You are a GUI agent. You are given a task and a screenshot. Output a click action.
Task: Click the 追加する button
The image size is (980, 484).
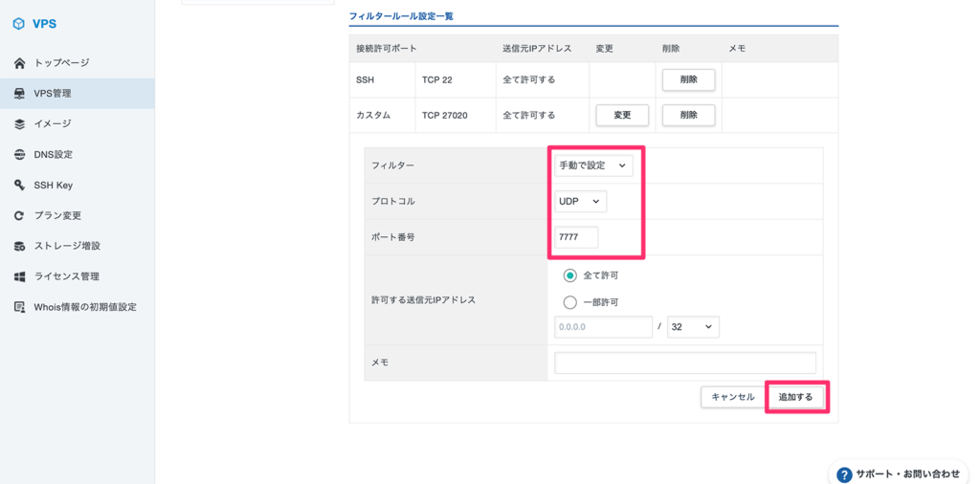click(x=796, y=397)
